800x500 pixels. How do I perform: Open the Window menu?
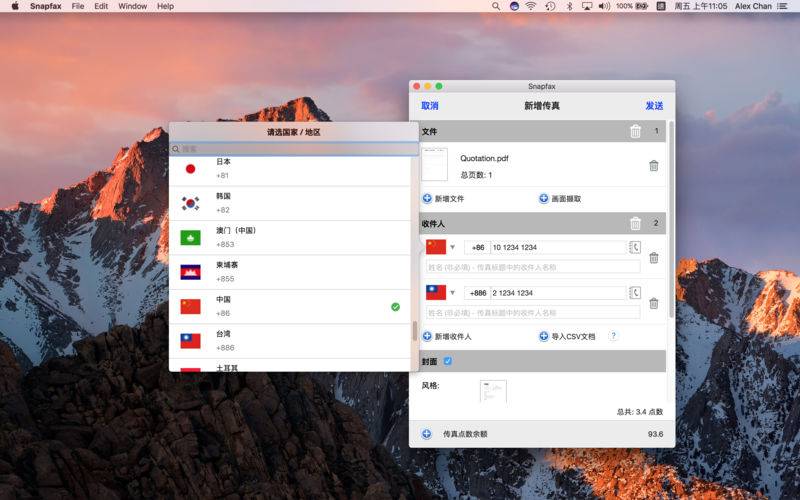pos(133,6)
